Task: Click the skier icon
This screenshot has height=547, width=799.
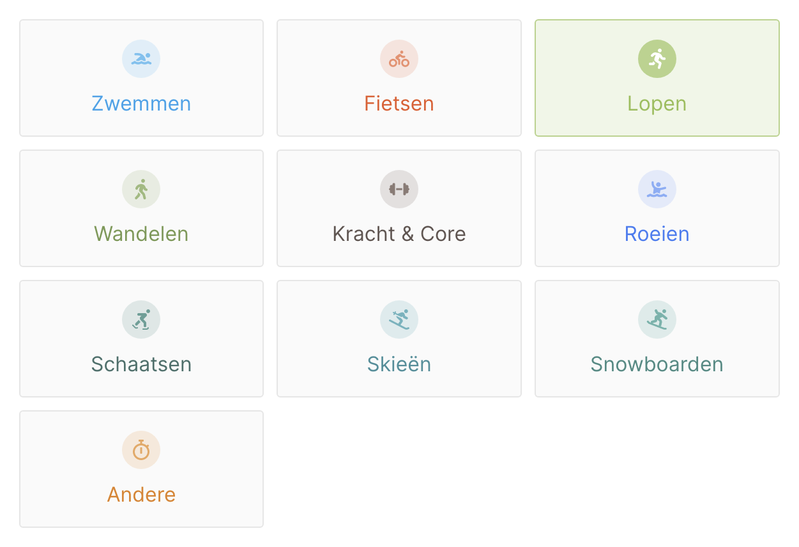Action: [x=399, y=320]
